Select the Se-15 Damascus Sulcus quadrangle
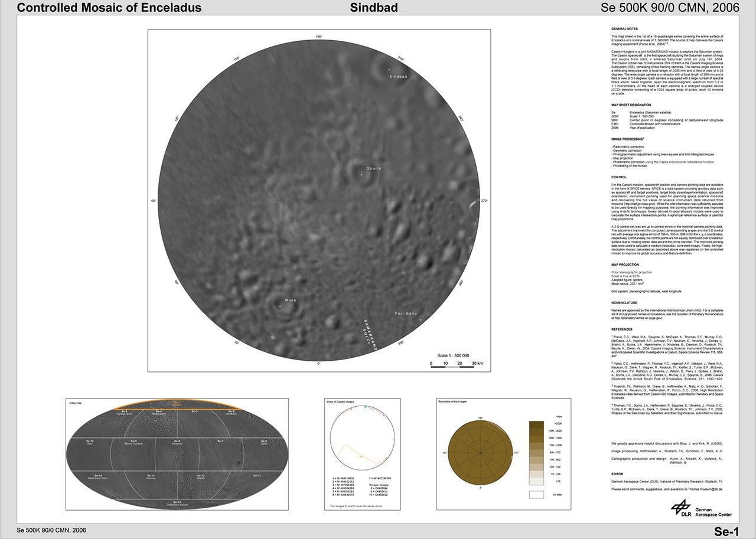The height and width of the screenshot is (539, 756). [177, 502]
